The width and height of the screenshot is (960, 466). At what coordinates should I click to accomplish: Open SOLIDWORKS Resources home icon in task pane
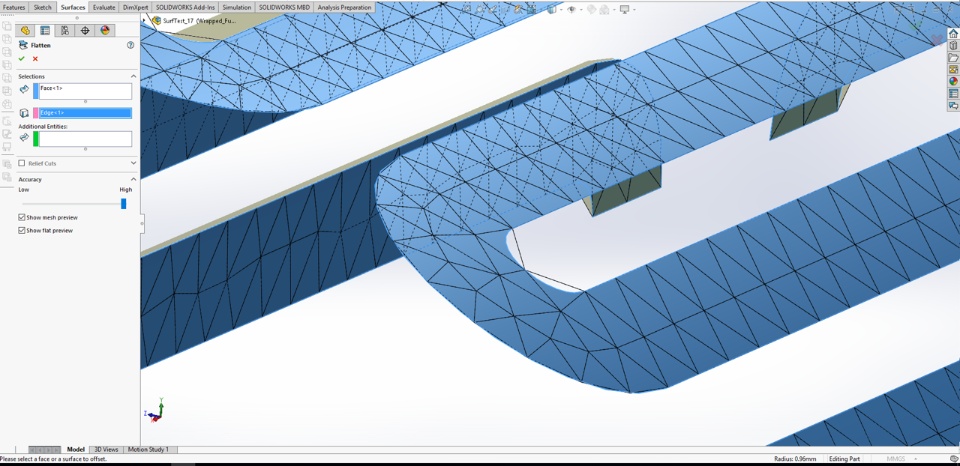click(x=953, y=34)
